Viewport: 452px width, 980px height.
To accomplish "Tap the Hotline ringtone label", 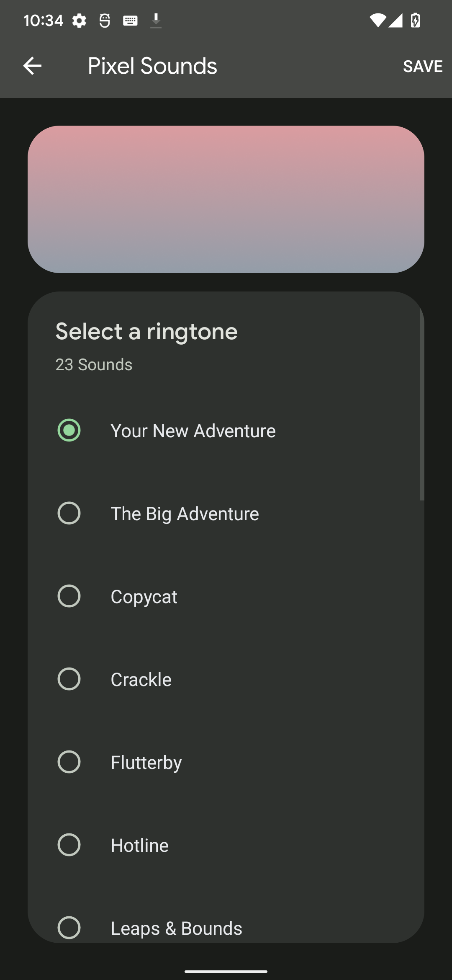I will point(139,846).
